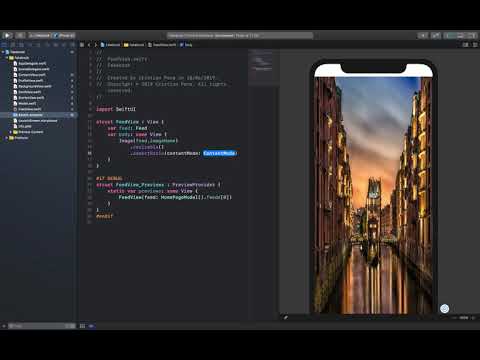The height and width of the screenshot is (360, 480).
Task: Show the Breakpoint navigator tab
Action: tap(64, 45)
